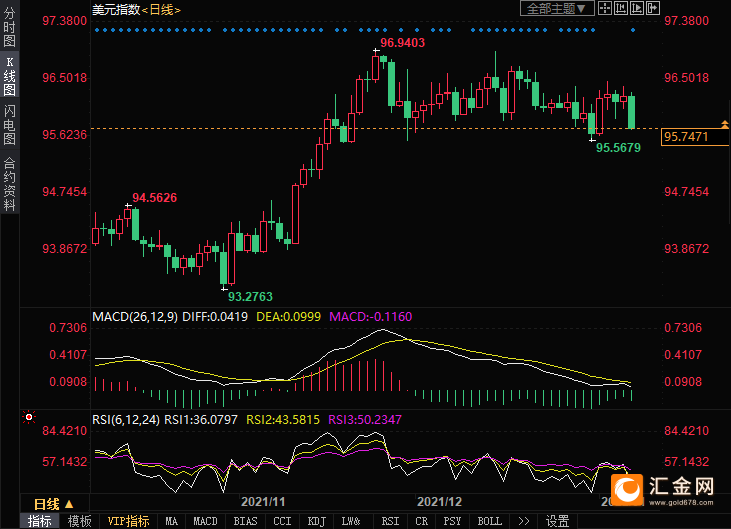Screen dimensions: 731x529
Task: Click the expand-panel arrow icon
Action: tap(653, 8)
